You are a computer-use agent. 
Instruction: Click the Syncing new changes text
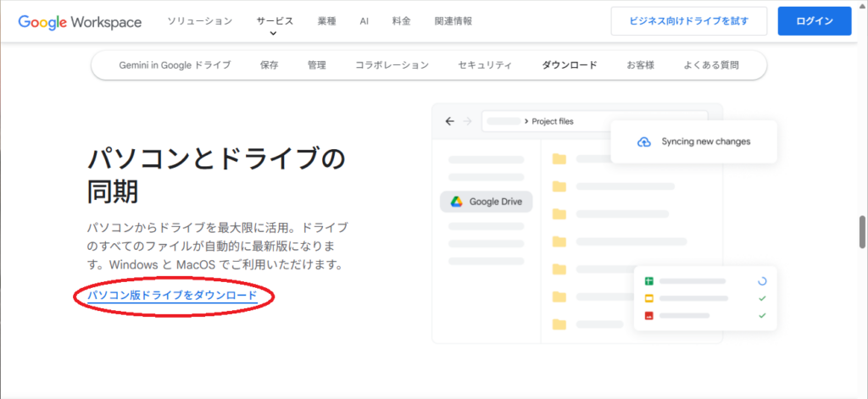point(706,141)
